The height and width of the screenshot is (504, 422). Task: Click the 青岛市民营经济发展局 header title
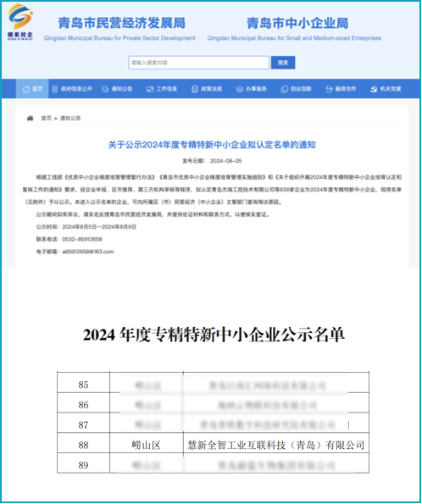pyautogui.click(x=121, y=23)
